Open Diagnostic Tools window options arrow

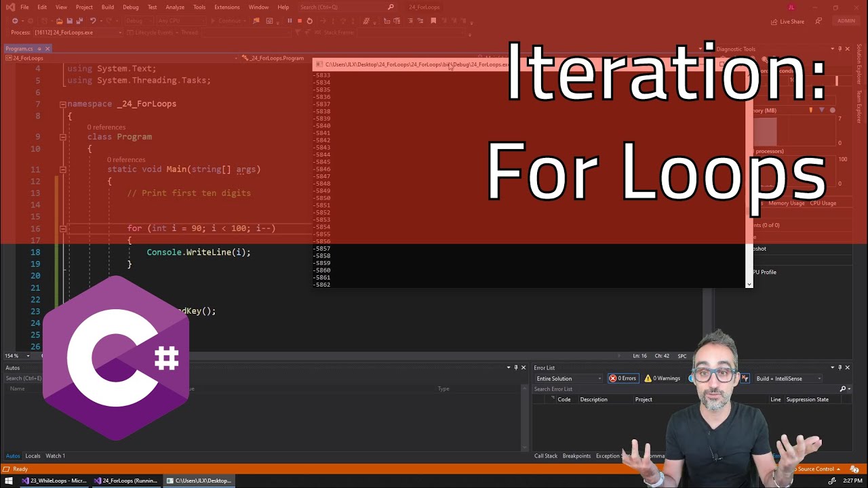coord(831,49)
